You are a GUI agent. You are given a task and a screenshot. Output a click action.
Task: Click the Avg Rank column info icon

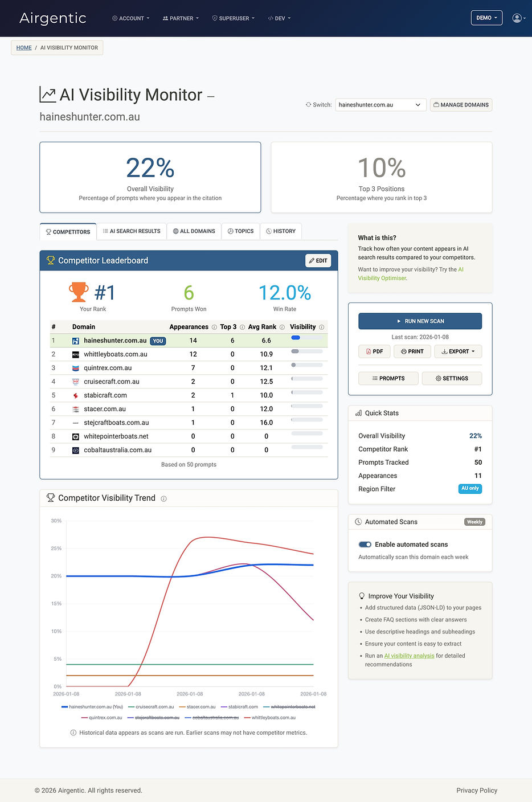[x=282, y=328]
